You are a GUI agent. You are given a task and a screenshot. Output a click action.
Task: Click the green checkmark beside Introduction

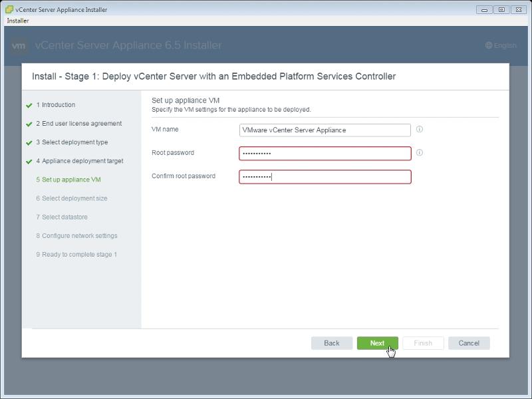[29, 106]
